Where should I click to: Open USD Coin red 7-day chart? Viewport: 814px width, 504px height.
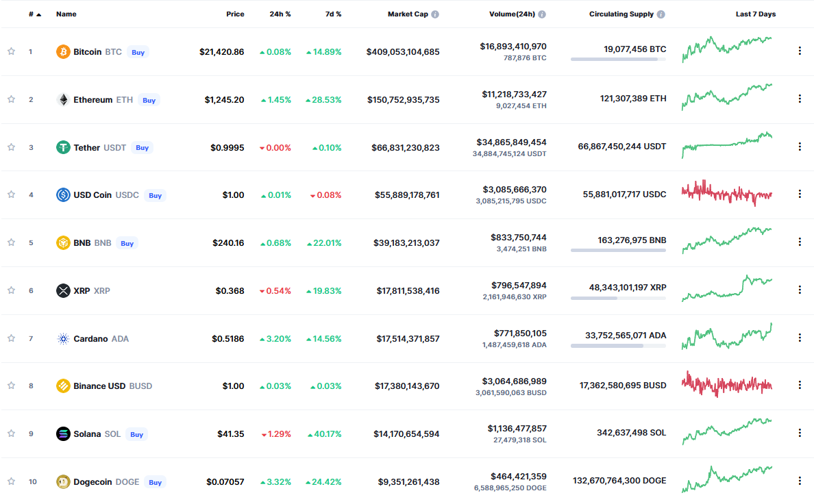[727, 193]
